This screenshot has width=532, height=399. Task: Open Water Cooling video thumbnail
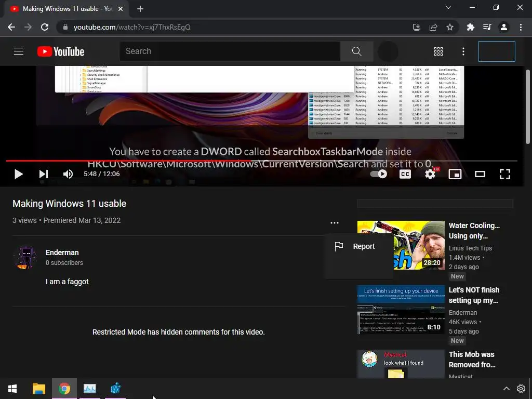(401, 245)
